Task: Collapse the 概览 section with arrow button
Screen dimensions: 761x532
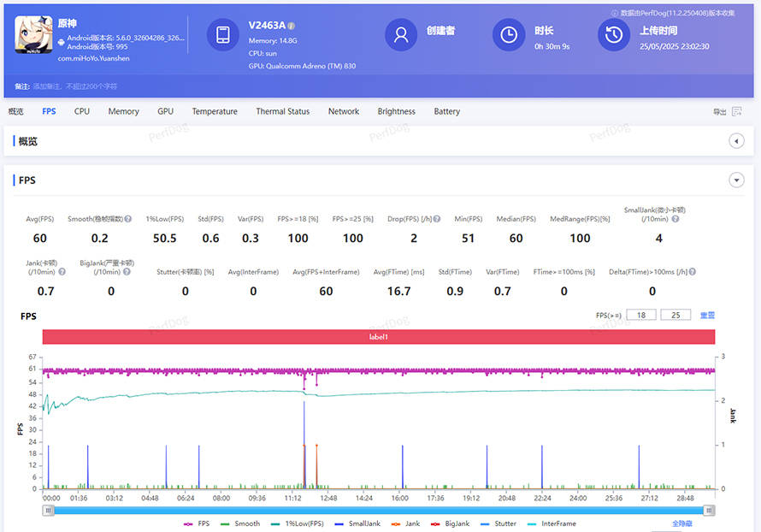Action: point(735,141)
